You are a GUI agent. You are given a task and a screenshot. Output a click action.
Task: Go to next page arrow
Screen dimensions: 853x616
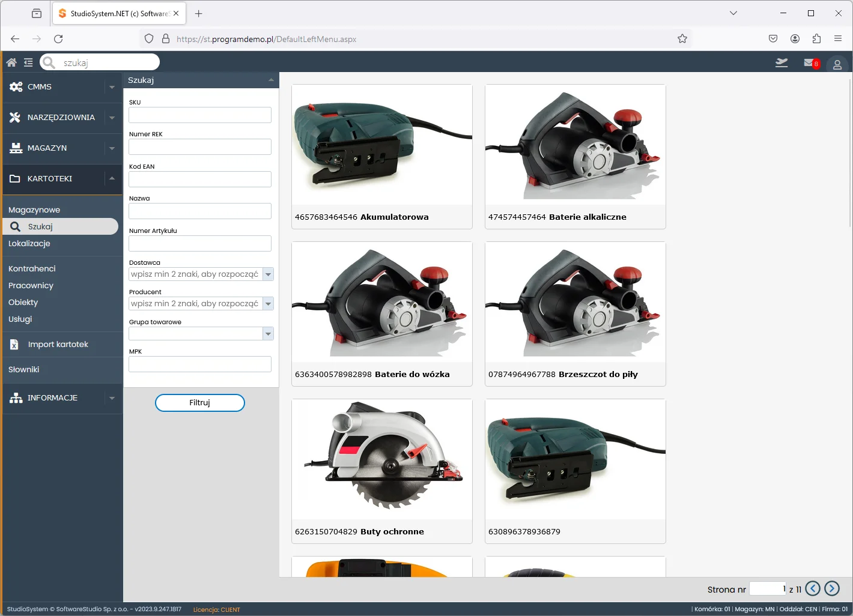pos(832,589)
